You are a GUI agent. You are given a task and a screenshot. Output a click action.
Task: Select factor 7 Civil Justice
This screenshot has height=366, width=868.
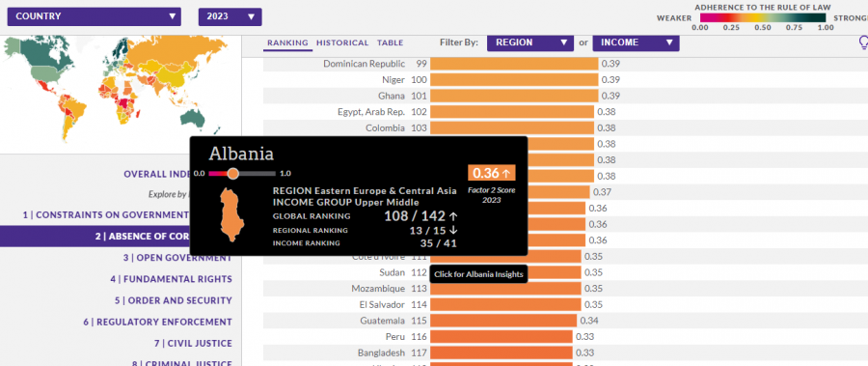coord(193,343)
